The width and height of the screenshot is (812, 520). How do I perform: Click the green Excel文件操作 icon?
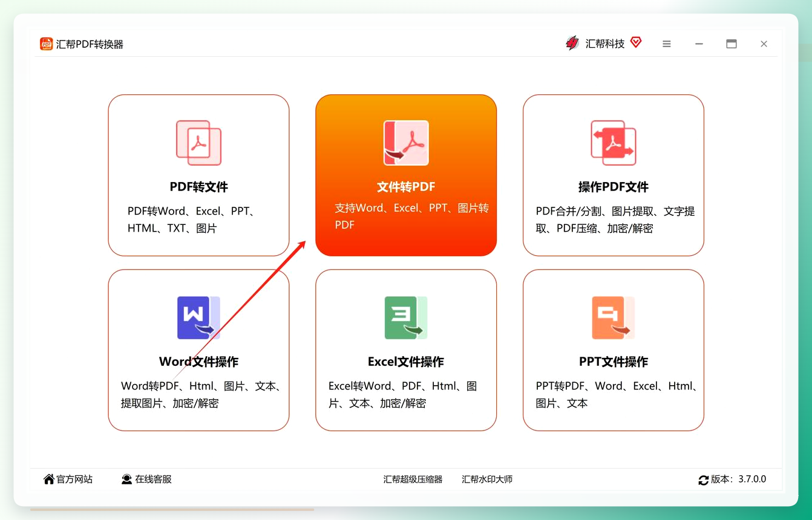(406, 317)
